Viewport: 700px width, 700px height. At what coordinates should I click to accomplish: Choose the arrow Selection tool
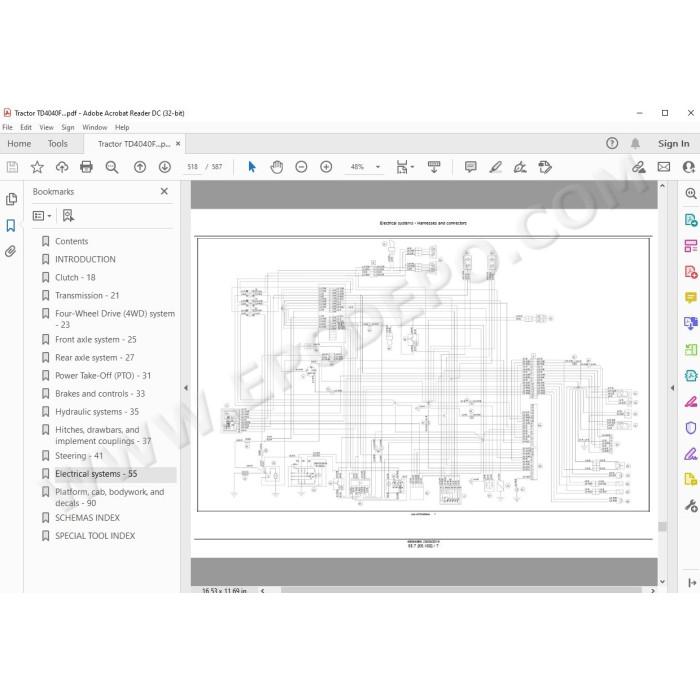[x=252, y=167]
